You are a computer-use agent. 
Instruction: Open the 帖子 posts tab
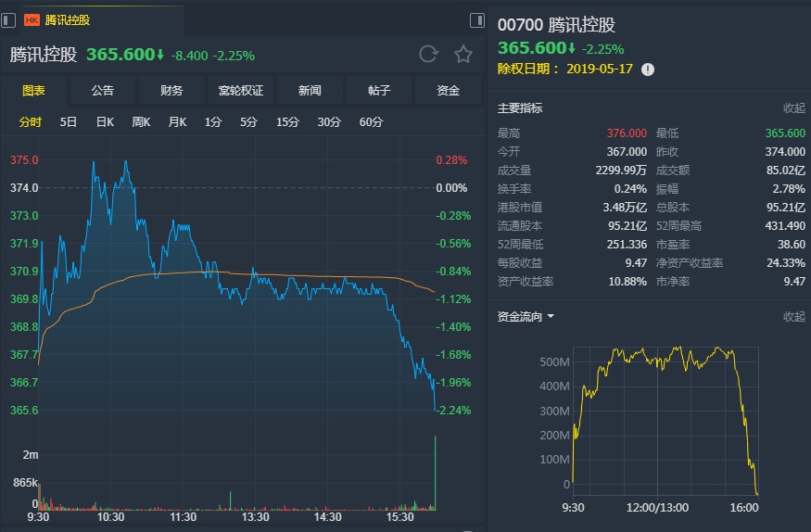tap(379, 91)
